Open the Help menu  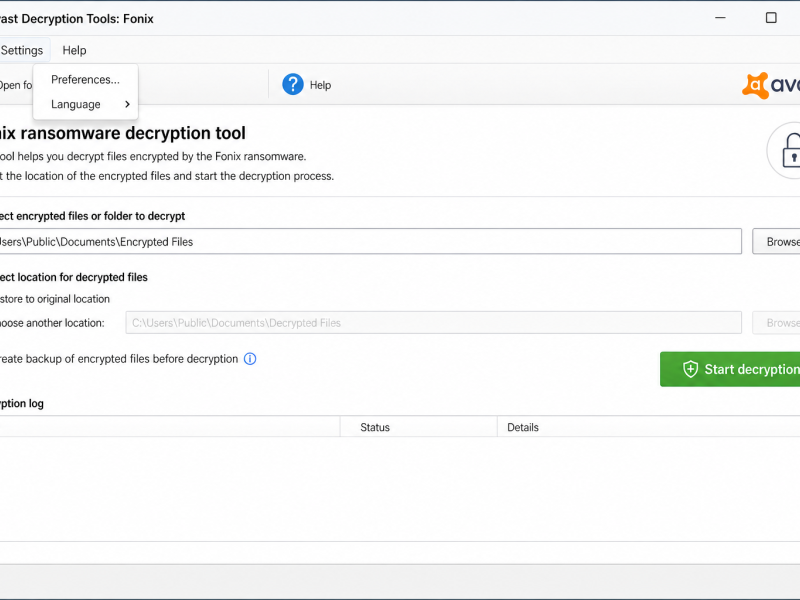click(74, 50)
